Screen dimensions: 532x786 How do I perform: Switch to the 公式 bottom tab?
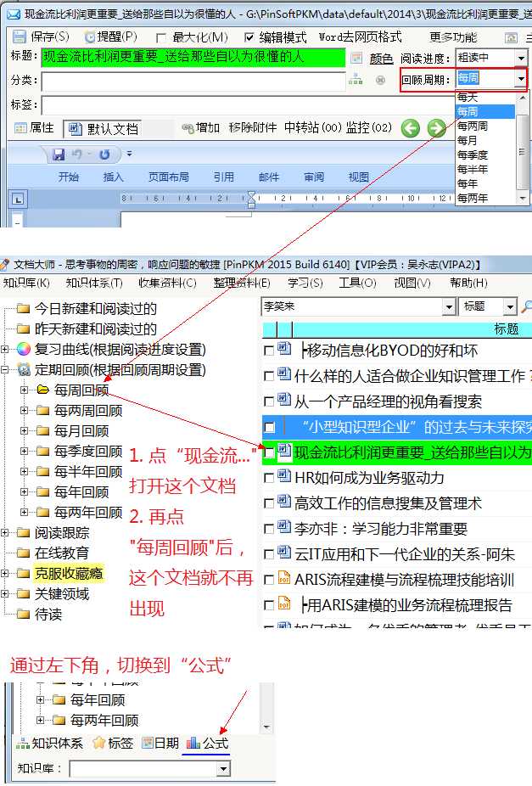[x=207, y=743]
